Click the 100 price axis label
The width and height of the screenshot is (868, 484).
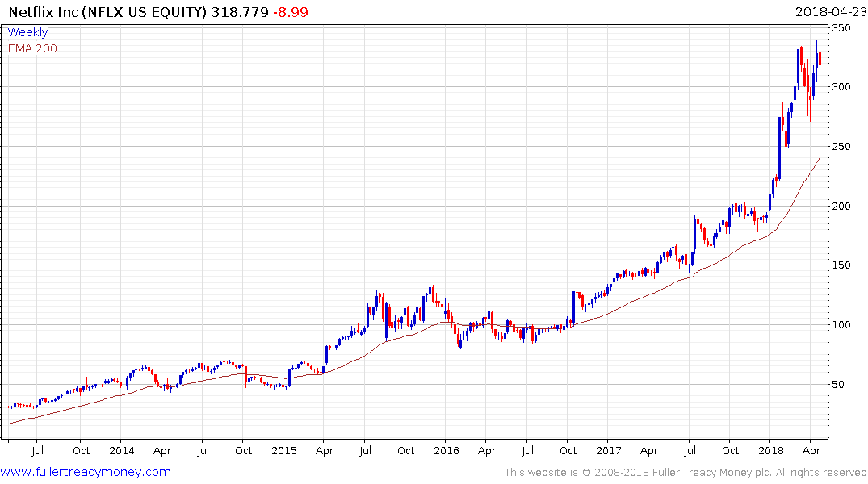(841, 325)
